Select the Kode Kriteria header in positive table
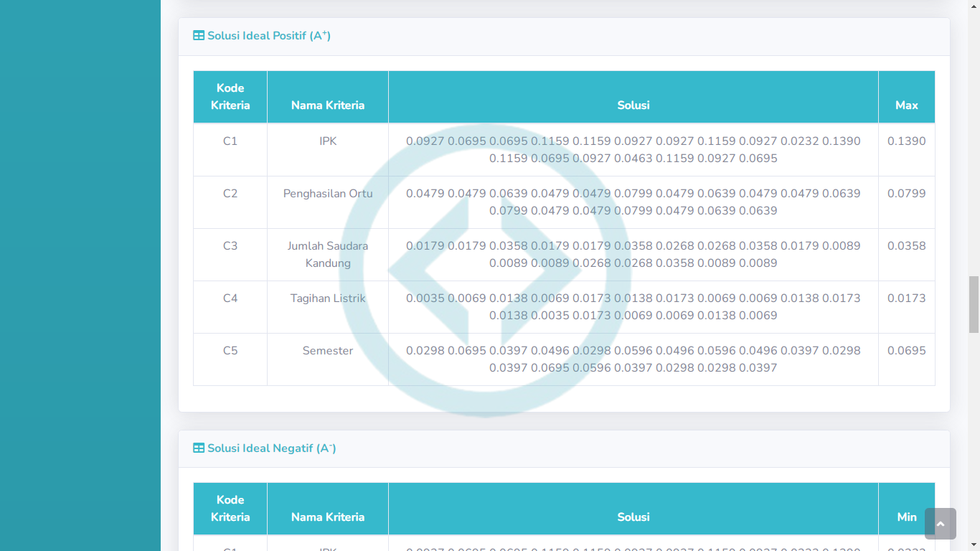980x551 pixels. [230, 97]
